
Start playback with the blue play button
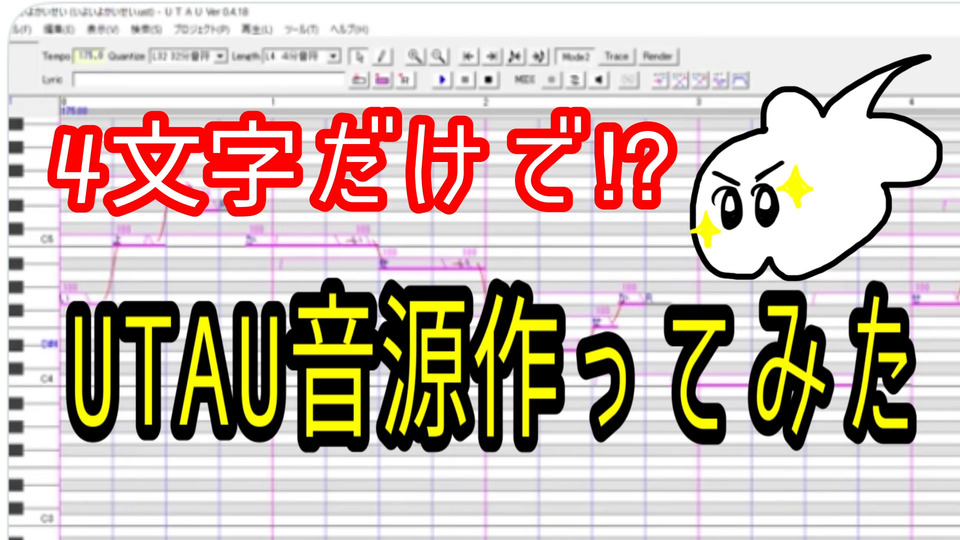[441, 80]
